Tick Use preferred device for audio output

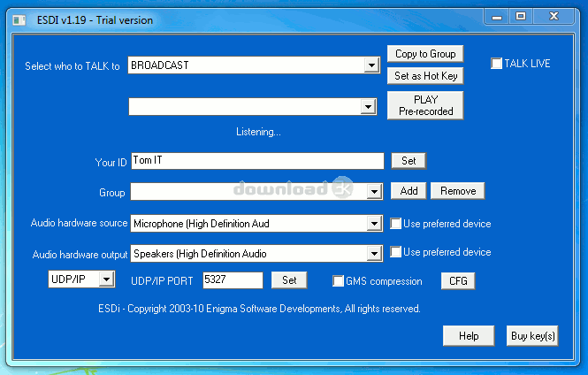point(395,252)
